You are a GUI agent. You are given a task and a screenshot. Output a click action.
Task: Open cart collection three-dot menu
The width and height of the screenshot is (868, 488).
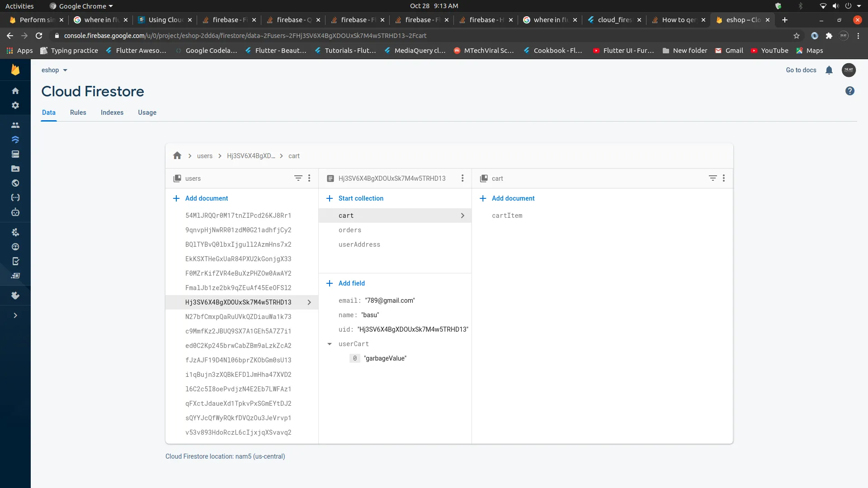coord(724,178)
